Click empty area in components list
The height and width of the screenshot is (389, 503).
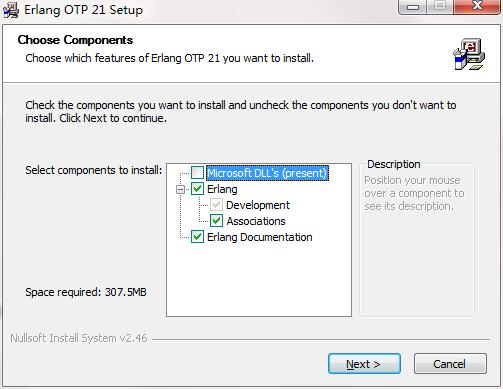(259, 280)
